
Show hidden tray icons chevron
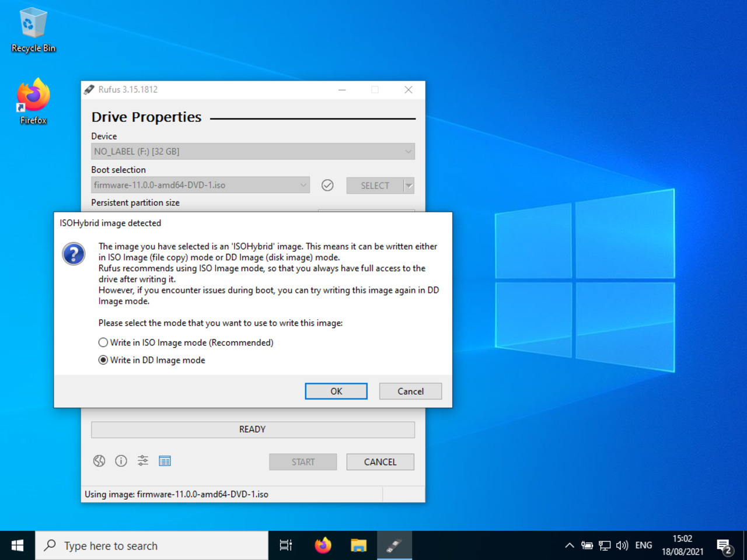(569, 545)
